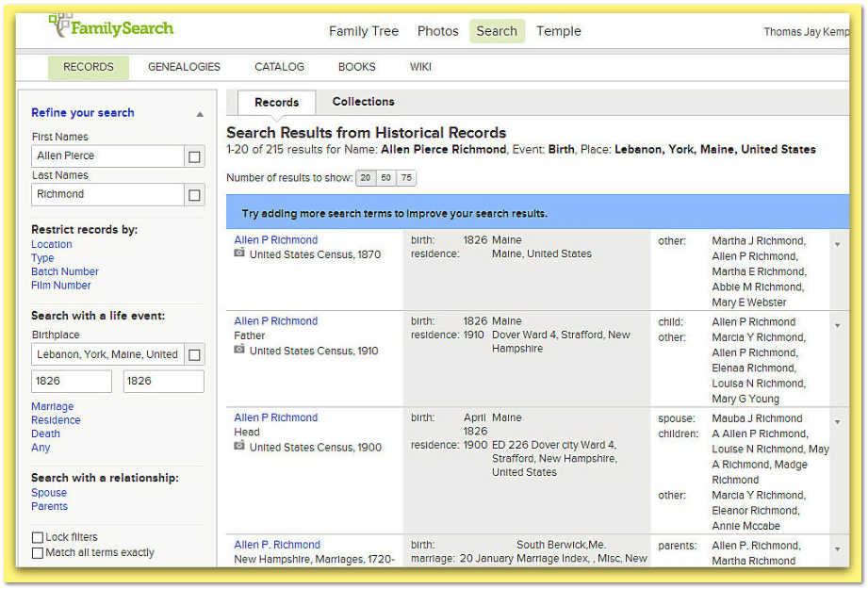Click camera icon beside United States Census, 1900
The height and width of the screenshot is (589, 868).
tap(239, 446)
